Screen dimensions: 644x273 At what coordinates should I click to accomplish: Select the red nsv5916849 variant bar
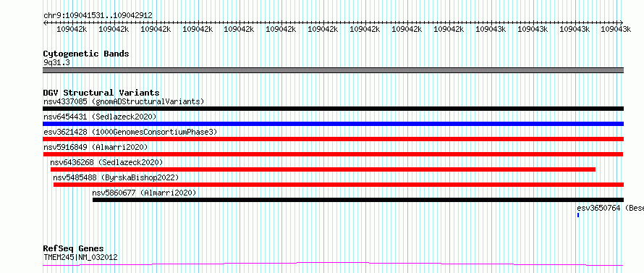(333, 154)
